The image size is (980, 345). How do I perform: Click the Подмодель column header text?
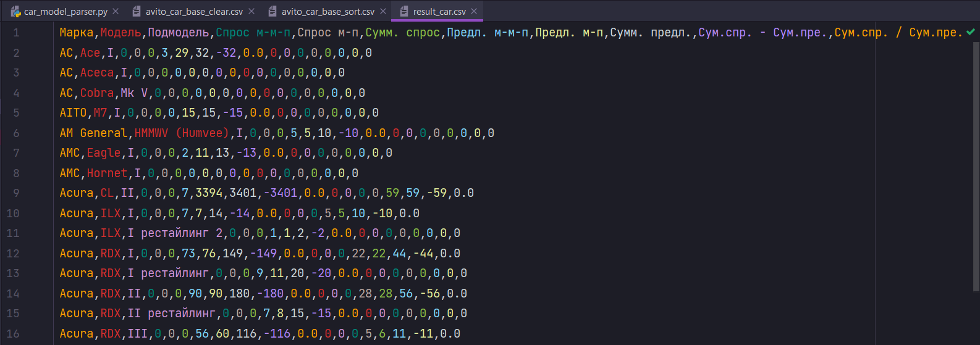click(x=179, y=33)
